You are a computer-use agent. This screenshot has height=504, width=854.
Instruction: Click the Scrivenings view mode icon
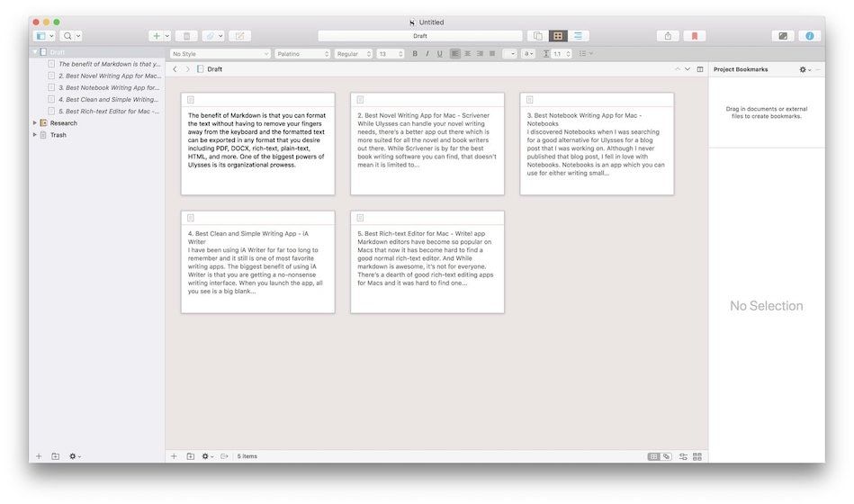pyautogui.click(x=537, y=36)
